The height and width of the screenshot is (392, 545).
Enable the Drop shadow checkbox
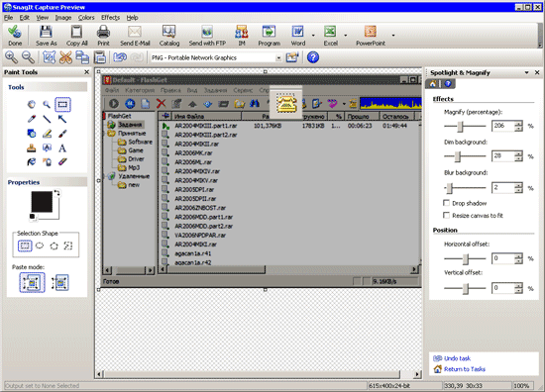[x=446, y=203]
